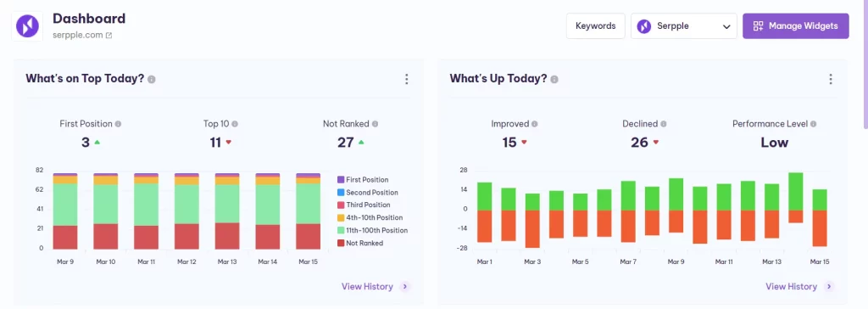Open View History in What's on Top widget

[376, 287]
